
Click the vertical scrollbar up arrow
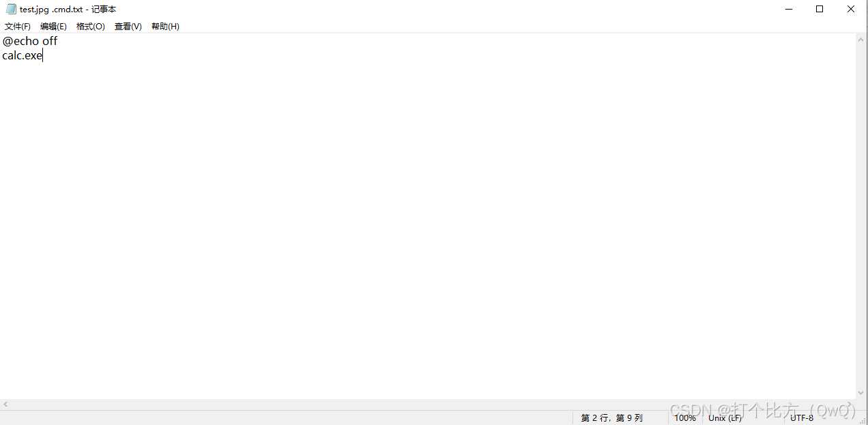point(861,40)
